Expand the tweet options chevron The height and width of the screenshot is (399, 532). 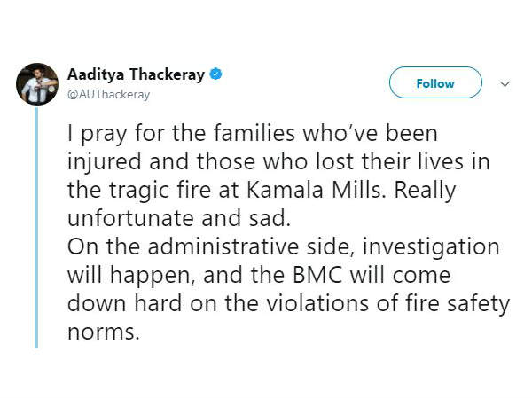[x=505, y=83]
